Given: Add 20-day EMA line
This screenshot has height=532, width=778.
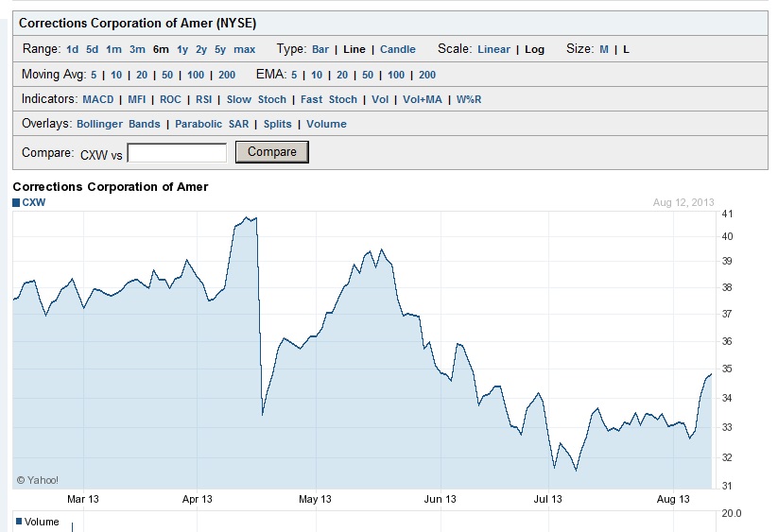Looking at the screenshot, I should [342, 75].
